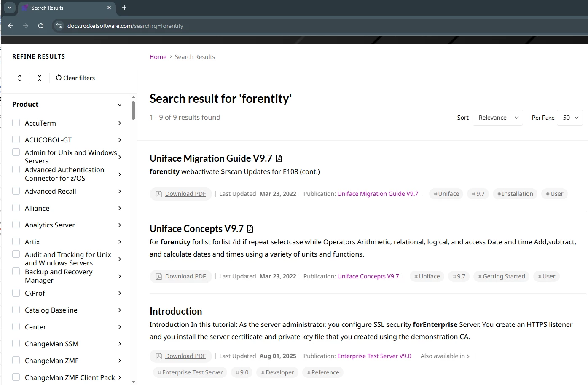Click the filter panel scrollbar thumb
Image resolution: width=588 pixels, height=385 pixels.
point(133,110)
